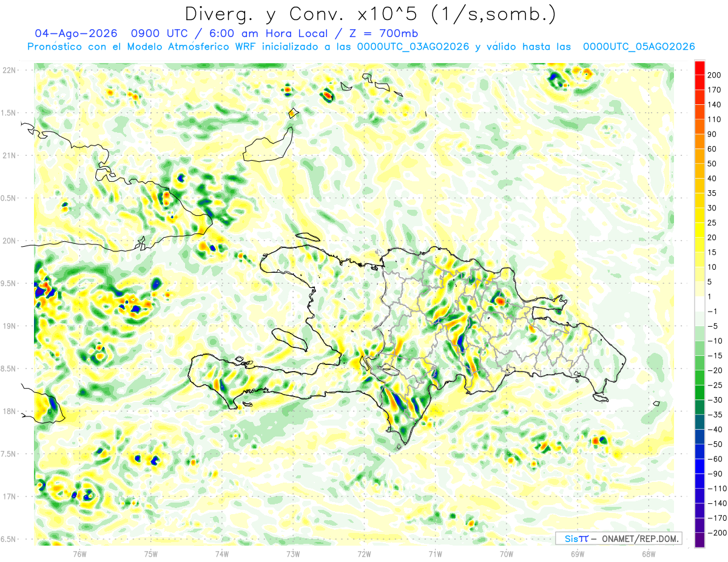Viewport: 728px width, 562px height.
Task: Click the "SisTT - ONAMET/REP.DOM." label box
Action: click(618, 538)
